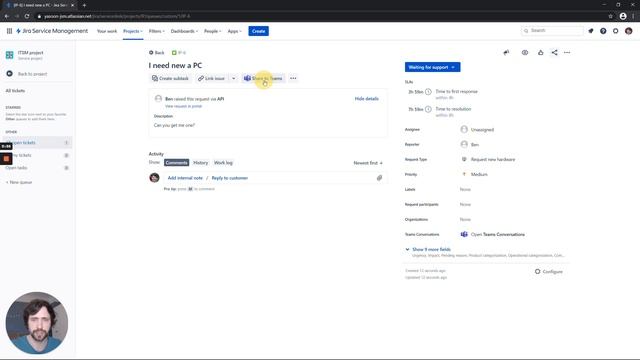The height and width of the screenshot is (360, 640).
Task: Open the Filters dropdown menu
Action: [x=157, y=31]
